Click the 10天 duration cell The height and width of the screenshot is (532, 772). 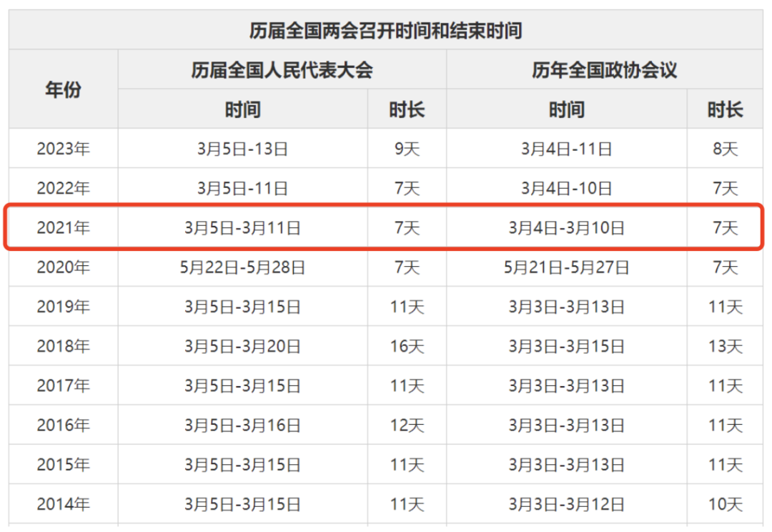pos(726,504)
